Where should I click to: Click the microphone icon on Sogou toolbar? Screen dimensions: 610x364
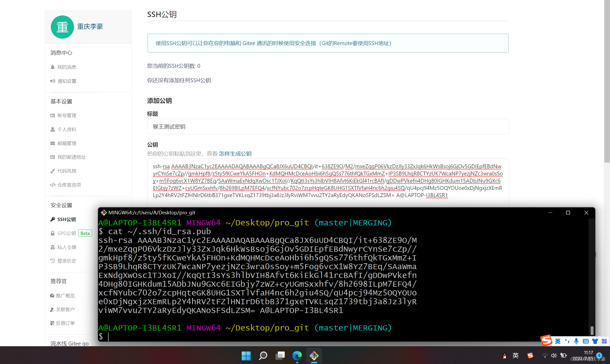tap(576, 341)
